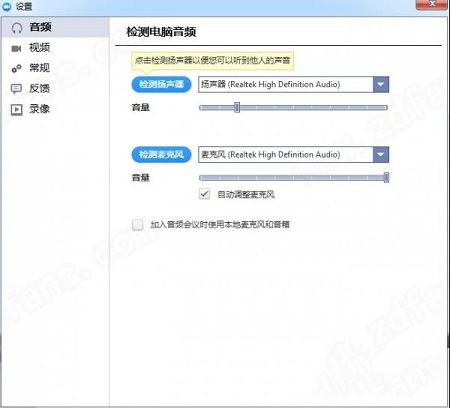The image size is (450, 408).
Task: Expand the microphone device dropdown arrow
Action: pos(381,154)
